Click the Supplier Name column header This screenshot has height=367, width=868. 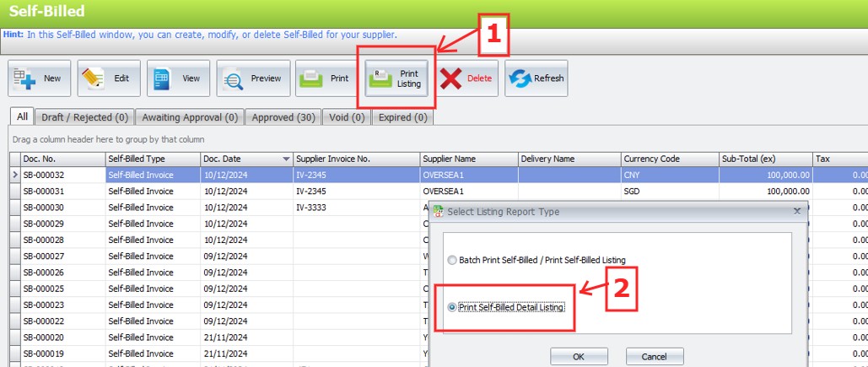point(468,159)
